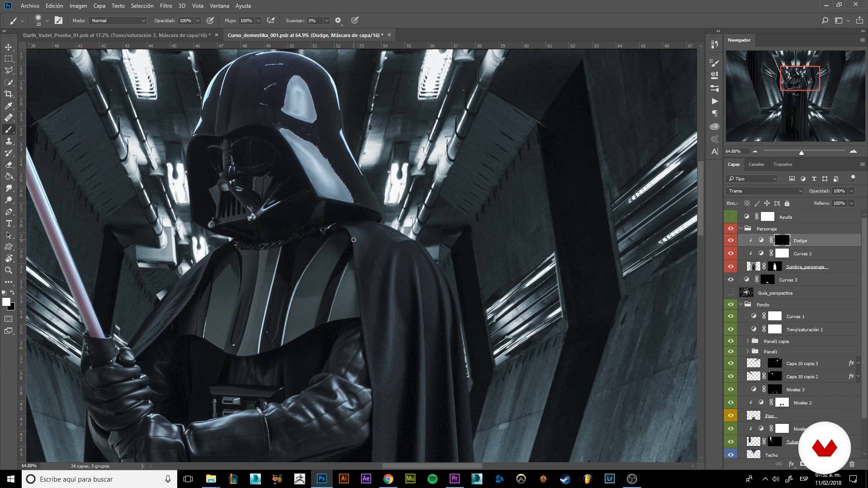Hide the Sombra_personaje layer

731,267
